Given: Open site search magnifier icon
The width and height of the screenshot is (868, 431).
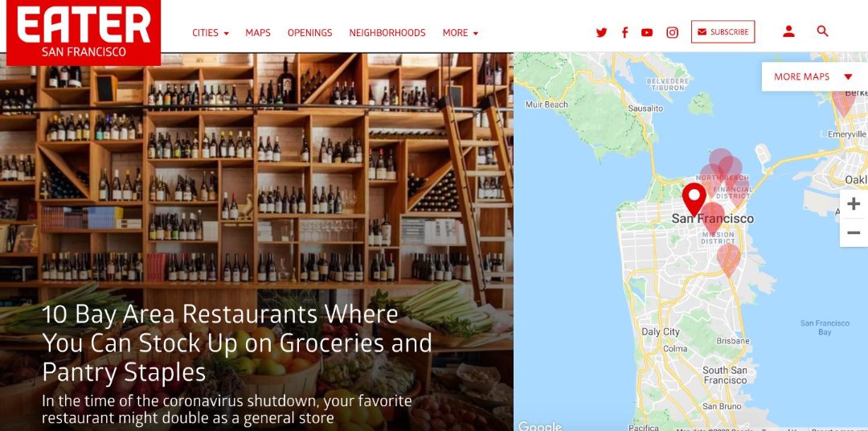Looking at the screenshot, I should (823, 31).
